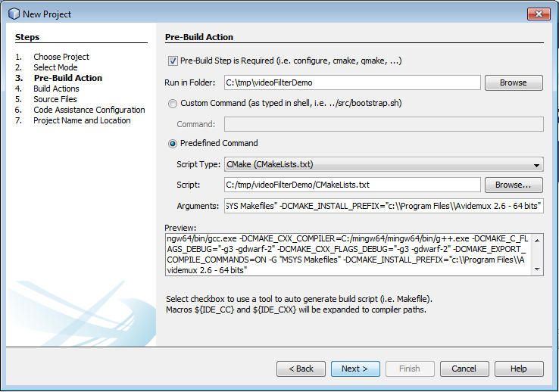Click the Script Type dropdown arrow

537,165
